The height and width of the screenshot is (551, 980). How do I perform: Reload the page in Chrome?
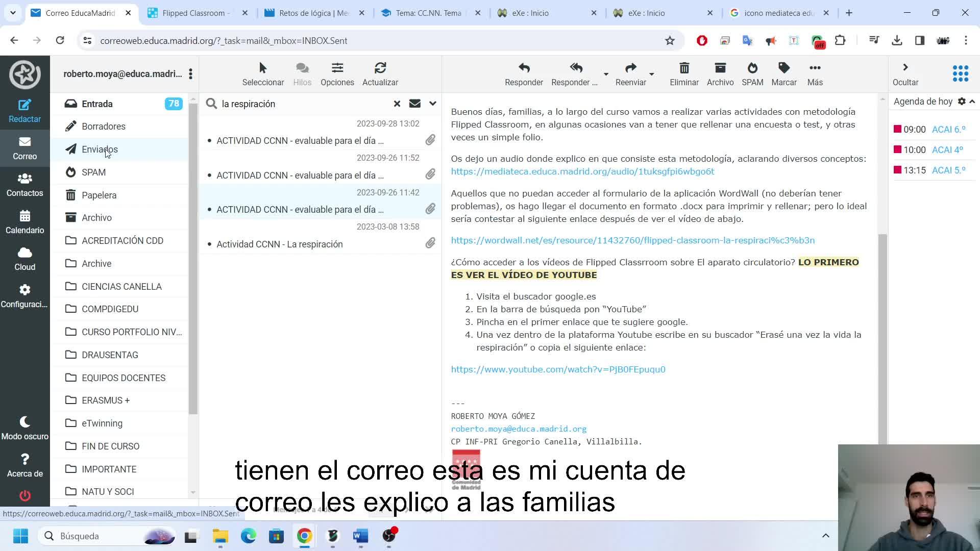point(60,40)
